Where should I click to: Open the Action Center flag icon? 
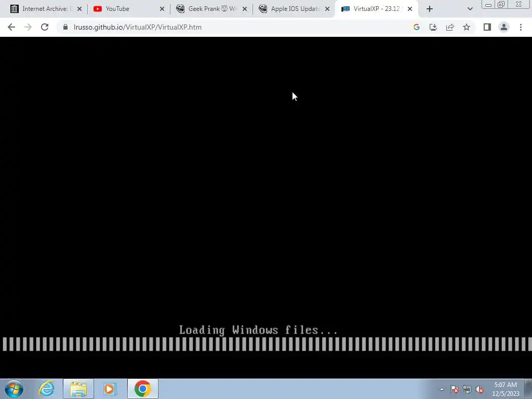(x=455, y=389)
